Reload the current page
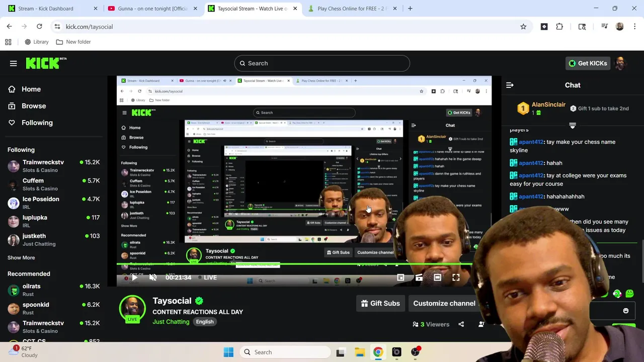The image size is (644, 362). click(39, 27)
